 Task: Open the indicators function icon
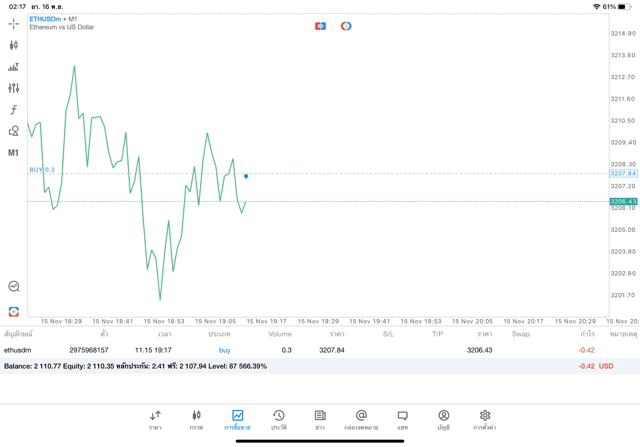[14, 110]
